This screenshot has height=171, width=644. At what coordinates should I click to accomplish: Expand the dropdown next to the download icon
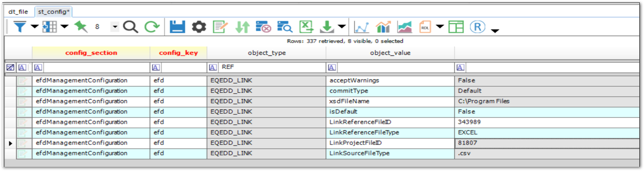pyautogui.click(x=342, y=27)
